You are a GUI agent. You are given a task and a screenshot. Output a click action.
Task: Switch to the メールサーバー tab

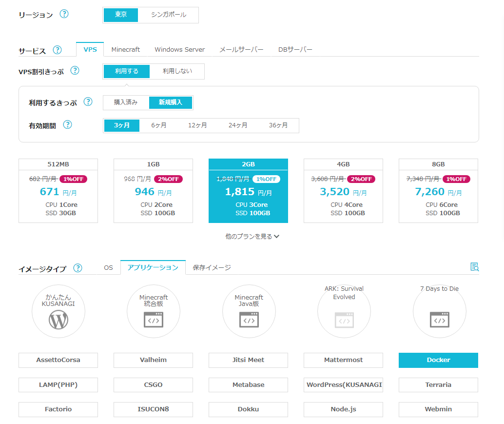(x=241, y=50)
